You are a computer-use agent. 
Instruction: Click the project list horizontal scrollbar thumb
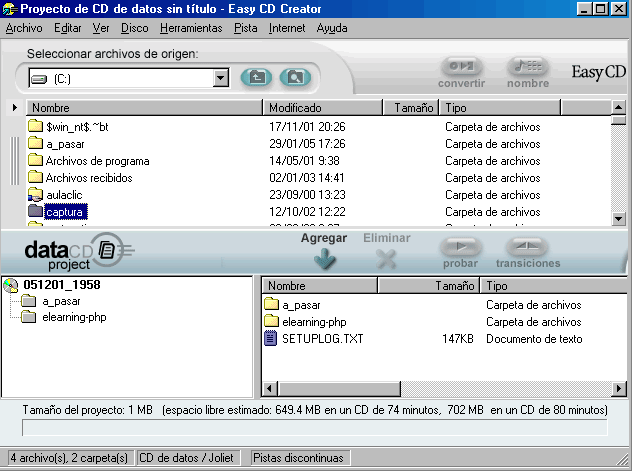339,389
